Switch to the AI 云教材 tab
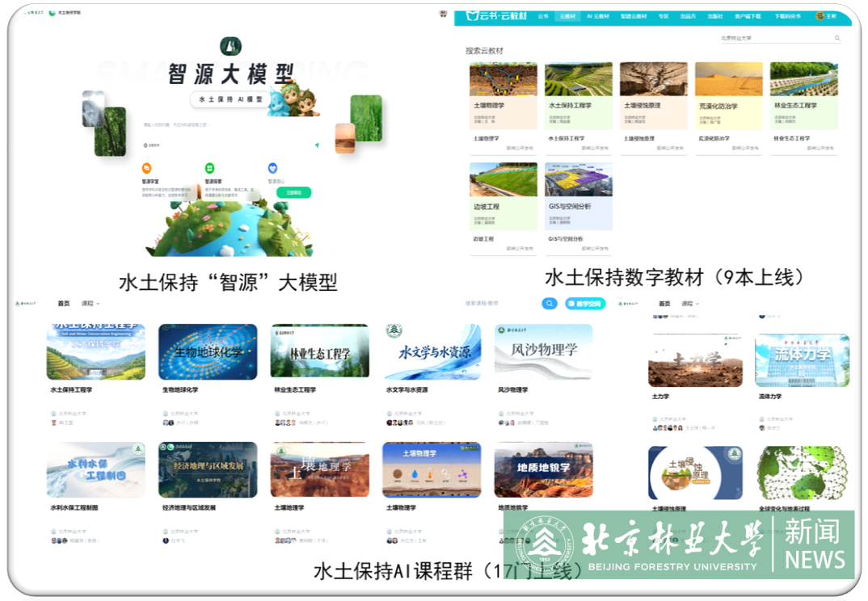868x601 pixels. pyautogui.click(x=599, y=16)
